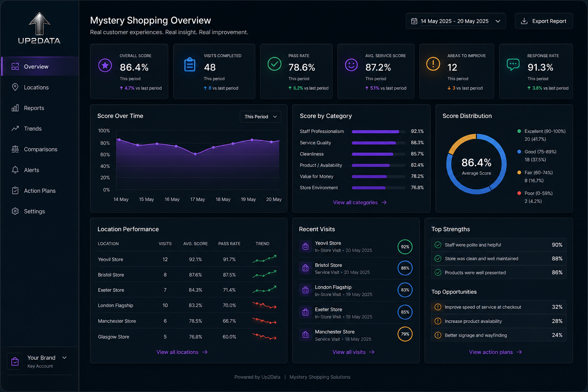Click the Store Environment score bar
This screenshot has height=392, width=588.
(x=378, y=188)
